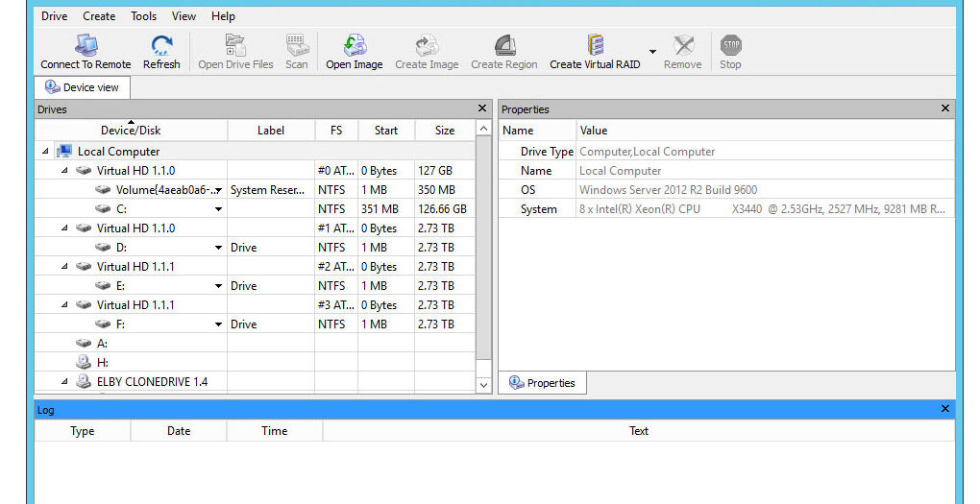Click the Log Text column header
Image resolution: width=980 pixels, height=504 pixels.
point(639,431)
